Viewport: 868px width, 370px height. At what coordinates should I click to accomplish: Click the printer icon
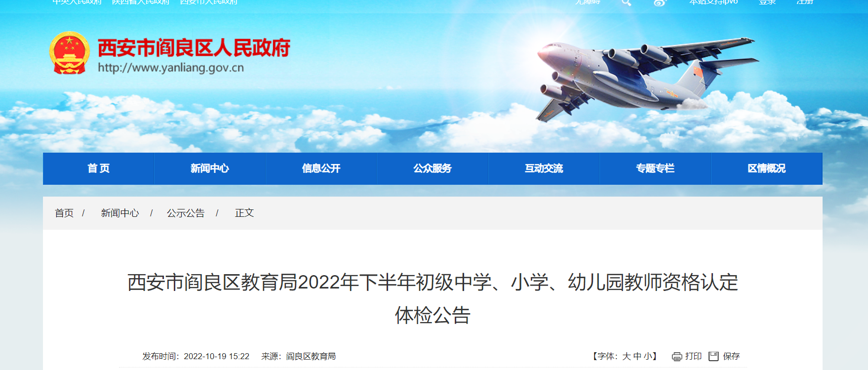[x=677, y=357]
